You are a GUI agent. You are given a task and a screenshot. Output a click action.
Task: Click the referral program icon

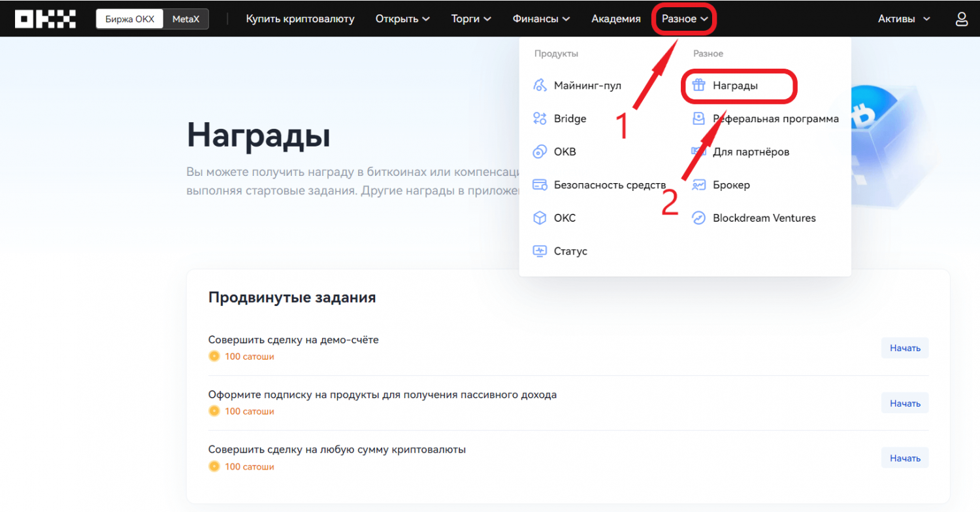coord(699,118)
